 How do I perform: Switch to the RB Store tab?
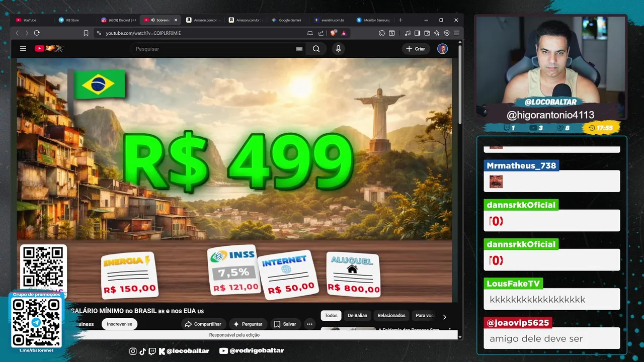pyautogui.click(x=75, y=20)
